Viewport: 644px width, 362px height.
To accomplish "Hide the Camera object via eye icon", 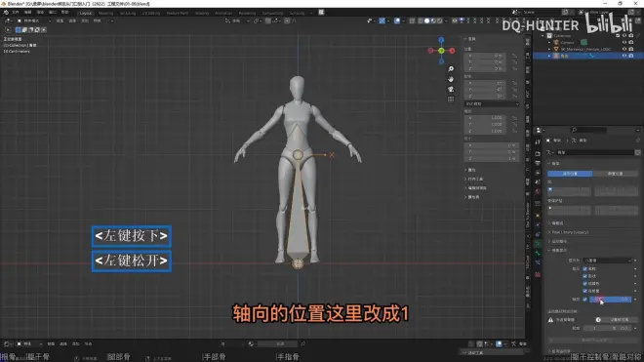I will click(x=624, y=42).
